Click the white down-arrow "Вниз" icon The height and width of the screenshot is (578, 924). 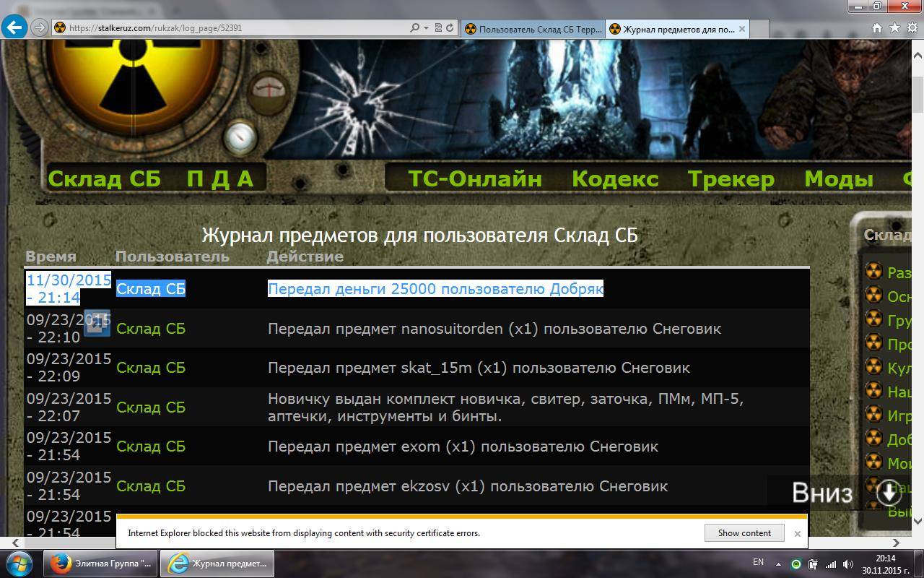click(889, 491)
